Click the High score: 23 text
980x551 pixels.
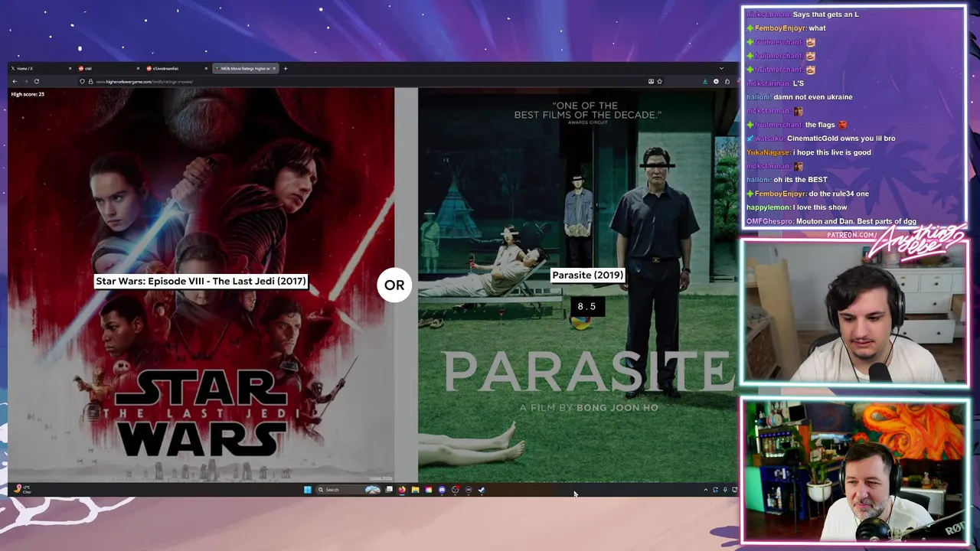[x=28, y=94]
